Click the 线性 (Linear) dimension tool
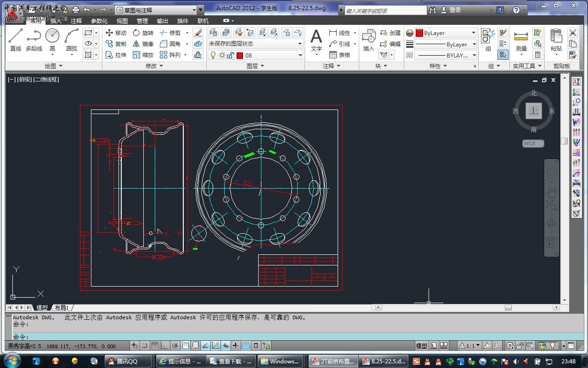 point(340,33)
